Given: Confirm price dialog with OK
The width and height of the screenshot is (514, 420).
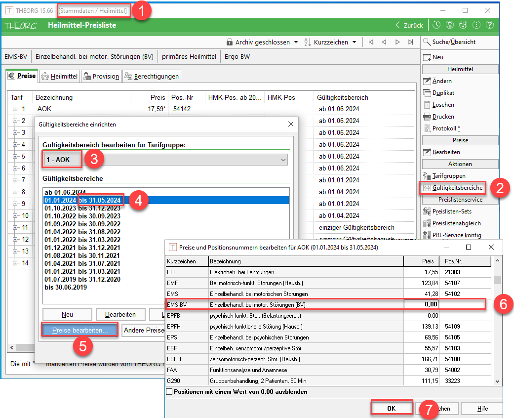Looking at the screenshot, I should click(391, 409).
